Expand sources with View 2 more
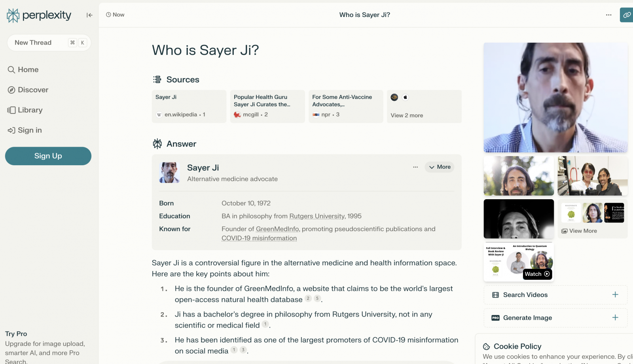The image size is (633, 364). click(424, 106)
